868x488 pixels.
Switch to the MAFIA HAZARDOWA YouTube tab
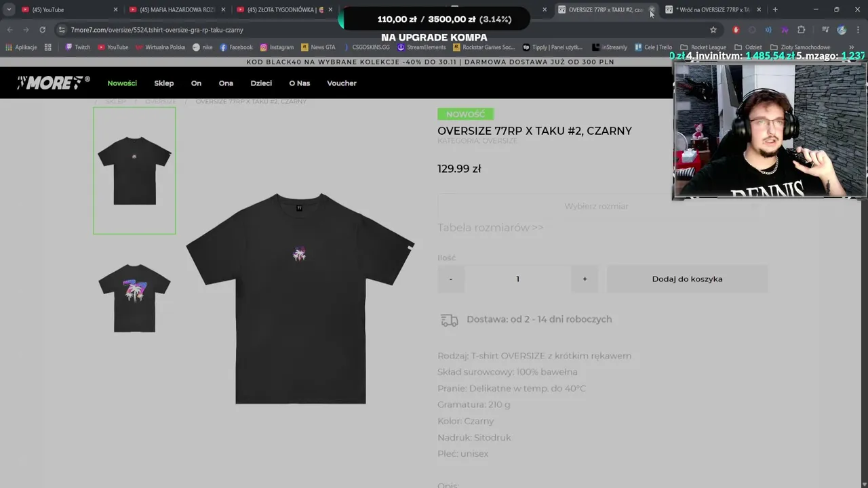(176, 9)
